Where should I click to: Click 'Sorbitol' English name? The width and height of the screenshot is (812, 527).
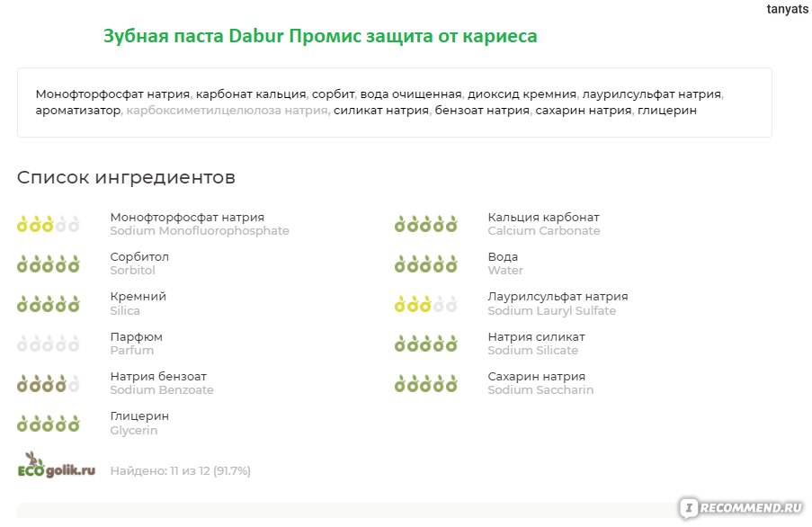coord(132,270)
